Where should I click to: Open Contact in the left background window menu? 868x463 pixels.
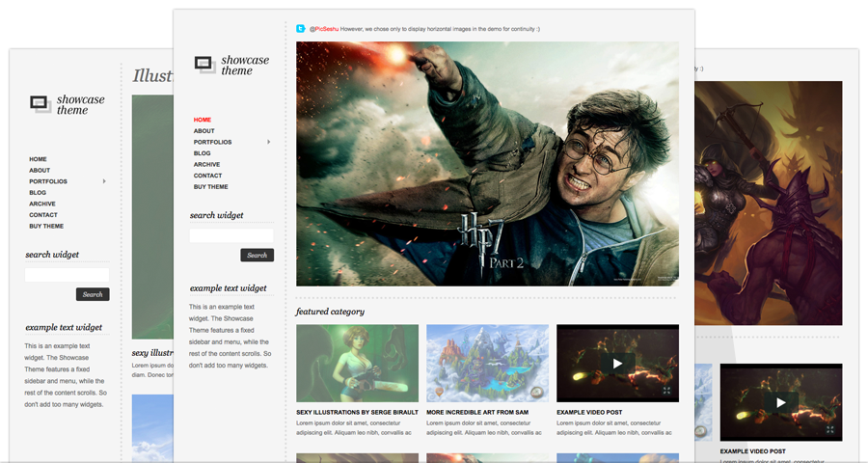click(x=43, y=215)
